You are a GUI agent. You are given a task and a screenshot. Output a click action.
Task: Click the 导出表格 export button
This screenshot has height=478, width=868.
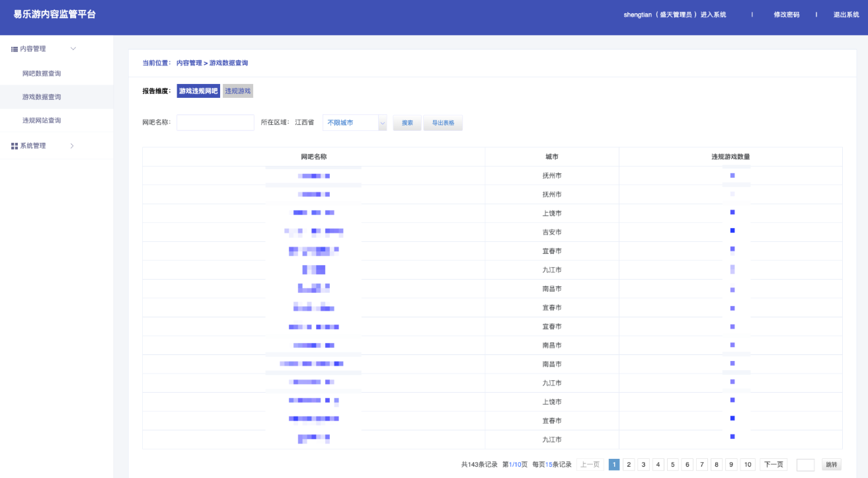443,123
